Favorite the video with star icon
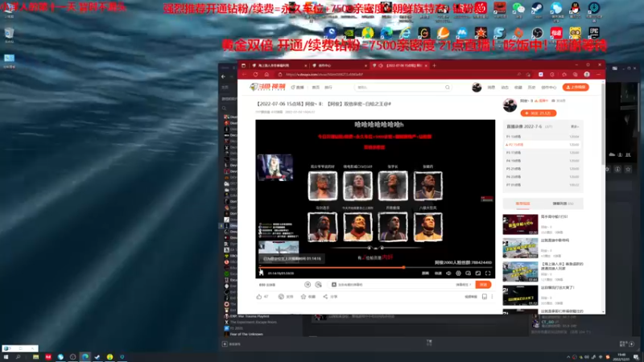644x362 pixels. [303, 296]
